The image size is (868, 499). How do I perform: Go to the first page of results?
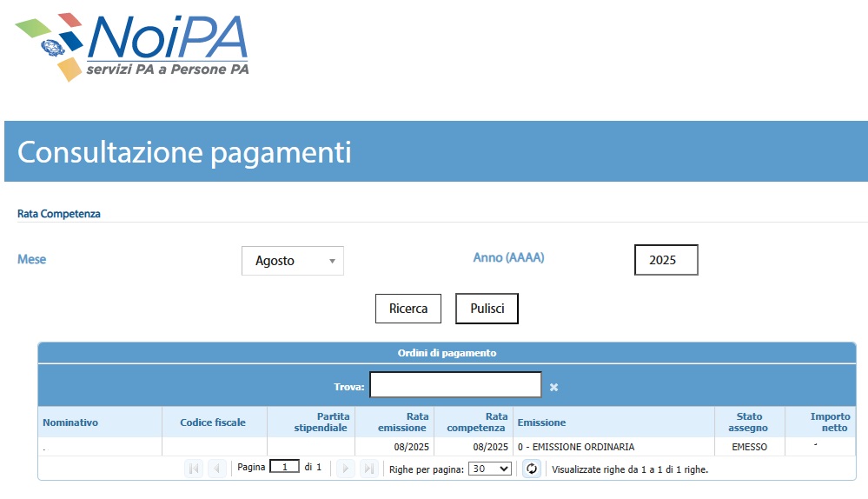pos(194,469)
